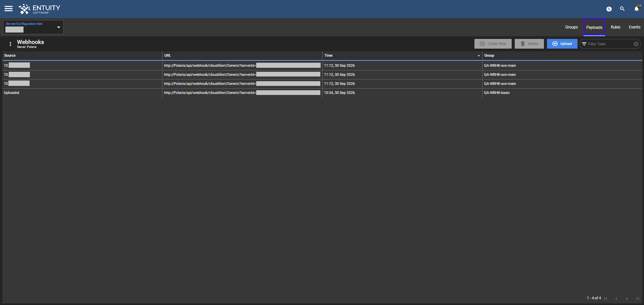Open the hamburger main menu
644x305 pixels.
[x=8, y=9]
